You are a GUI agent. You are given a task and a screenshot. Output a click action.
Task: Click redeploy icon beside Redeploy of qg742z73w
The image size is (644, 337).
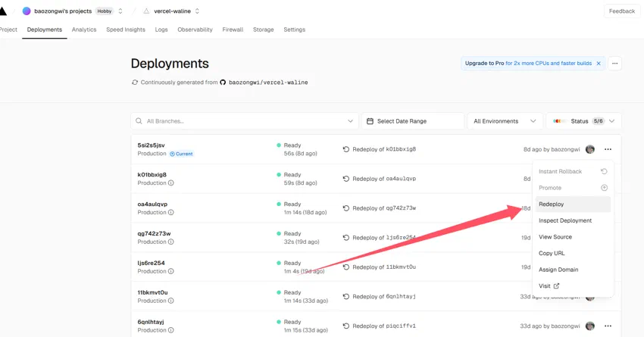(x=345, y=208)
